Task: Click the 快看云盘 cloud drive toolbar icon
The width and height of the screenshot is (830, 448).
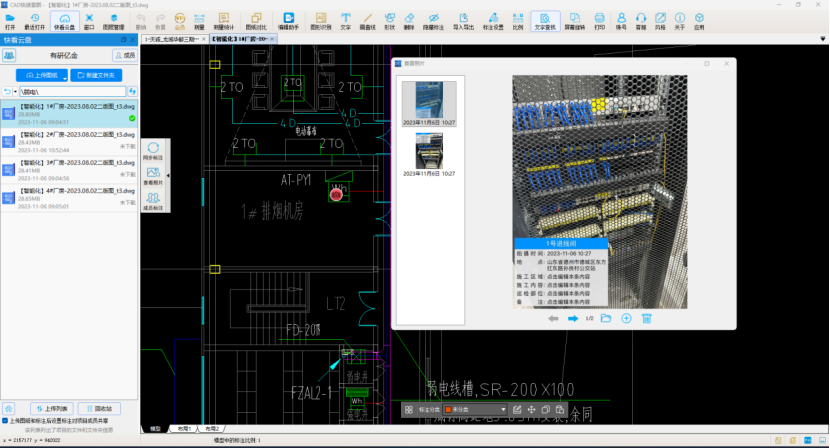Action: coord(65,20)
